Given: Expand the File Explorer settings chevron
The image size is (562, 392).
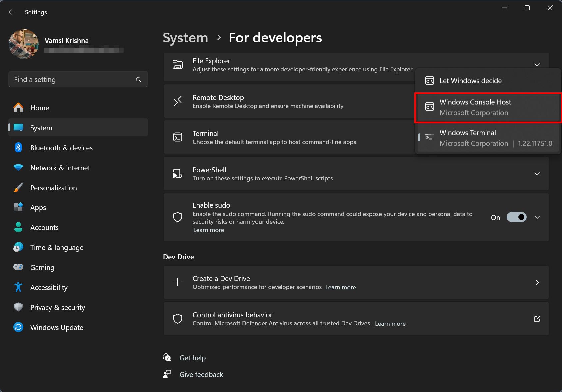Looking at the screenshot, I should pyautogui.click(x=537, y=65).
